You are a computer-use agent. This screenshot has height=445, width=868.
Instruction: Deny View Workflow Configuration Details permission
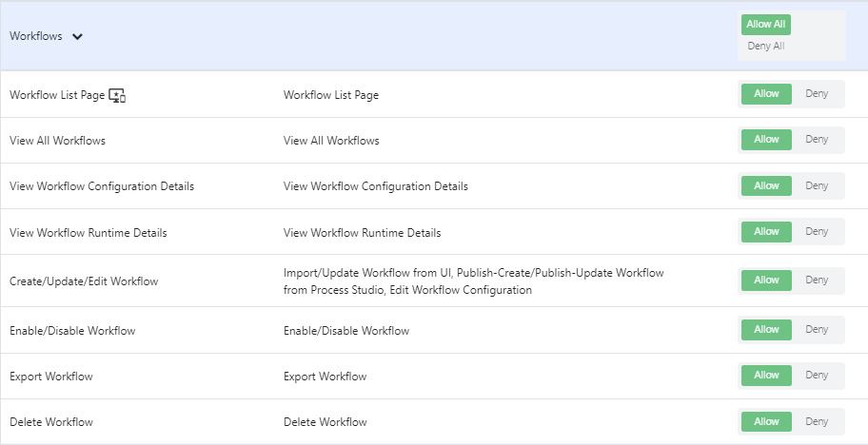pos(817,185)
